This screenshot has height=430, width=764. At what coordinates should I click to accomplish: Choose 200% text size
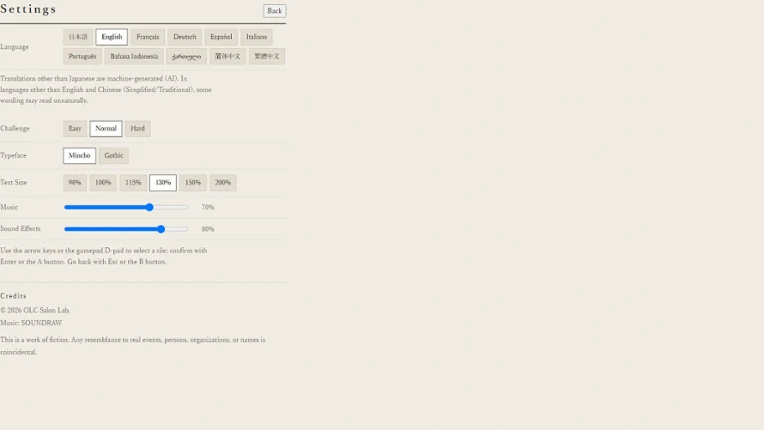coord(223,183)
